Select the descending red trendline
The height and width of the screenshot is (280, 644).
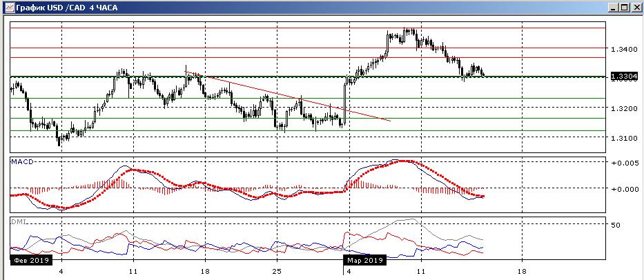(290, 96)
